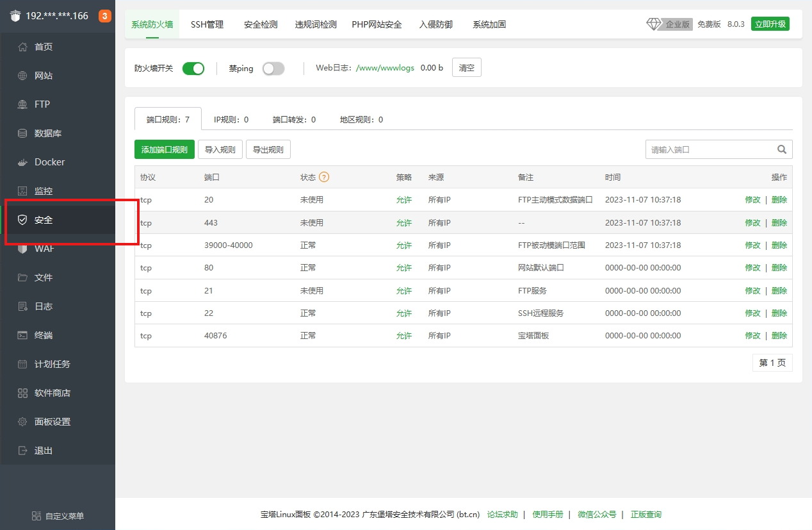This screenshot has width=812, height=530.
Task: Open the 系统加固 tab
Action: (489, 24)
